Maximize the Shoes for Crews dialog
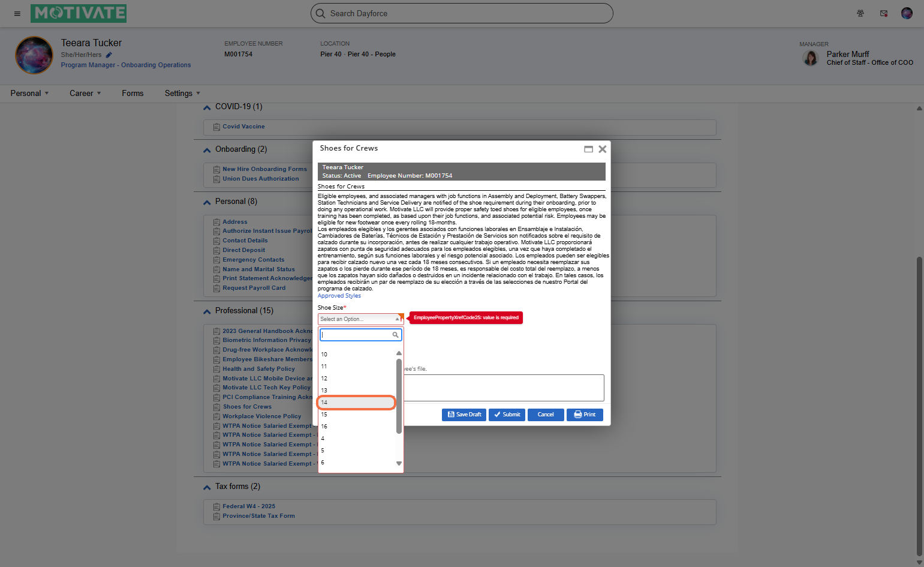Image resolution: width=924 pixels, height=567 pixels. pos(589,149)
